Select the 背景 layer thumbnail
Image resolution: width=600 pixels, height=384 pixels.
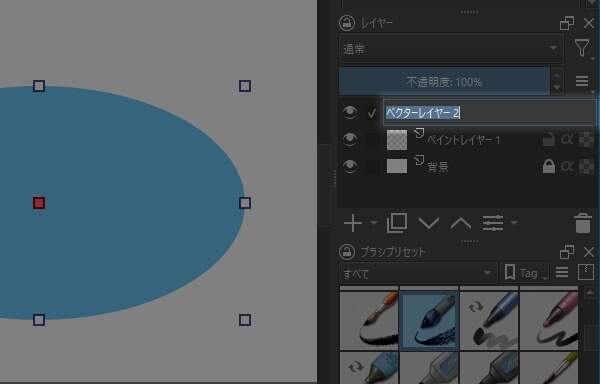pos(397,166)
